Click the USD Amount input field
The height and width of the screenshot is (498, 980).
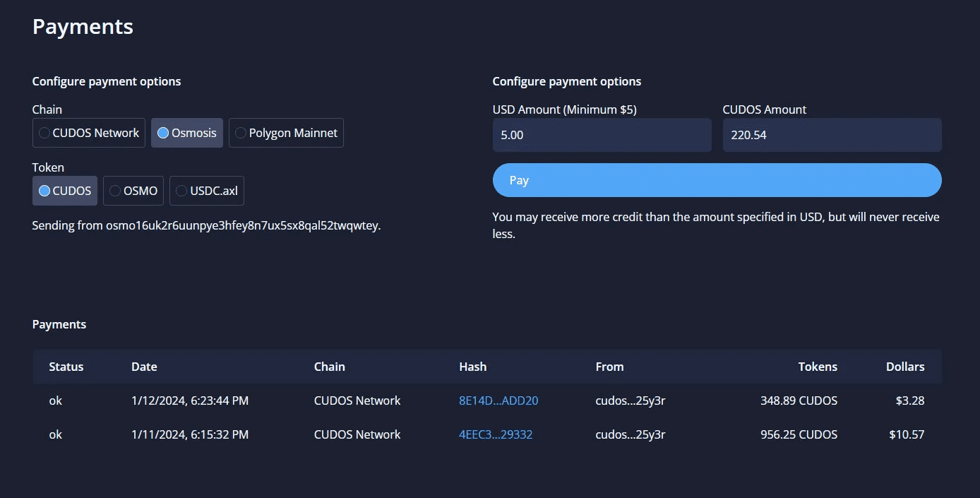(x=602, y=135)
